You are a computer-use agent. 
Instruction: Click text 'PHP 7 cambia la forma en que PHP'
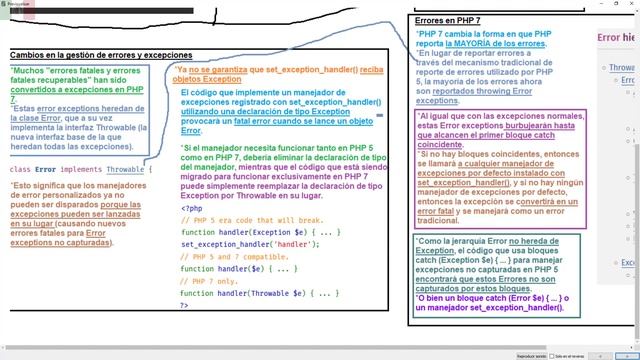[485, 34]
